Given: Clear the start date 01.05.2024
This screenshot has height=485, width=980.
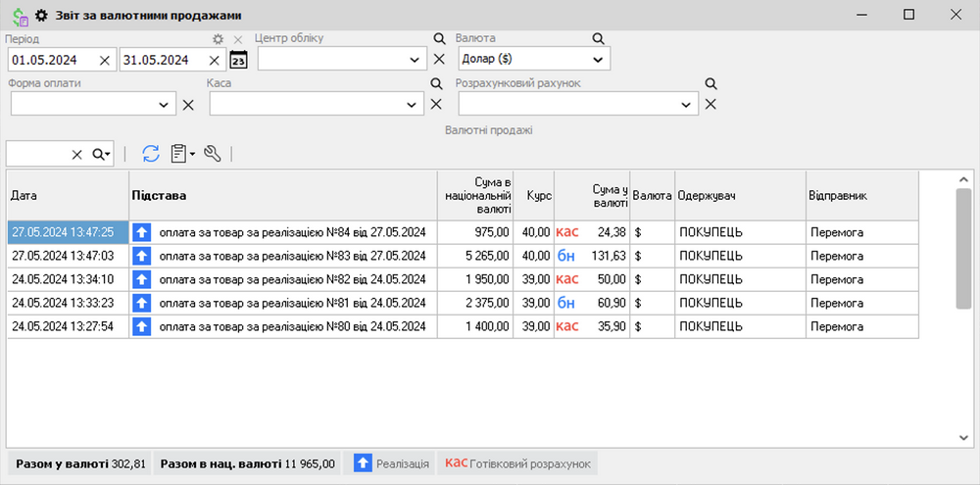Looking at the screenshot, I should (x=105, y=60).
